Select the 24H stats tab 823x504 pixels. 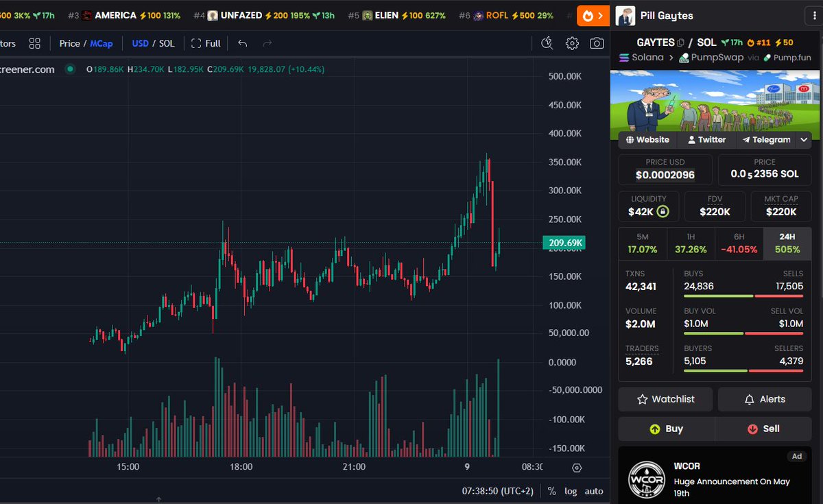pyautogui.click(x=787, y=243)
